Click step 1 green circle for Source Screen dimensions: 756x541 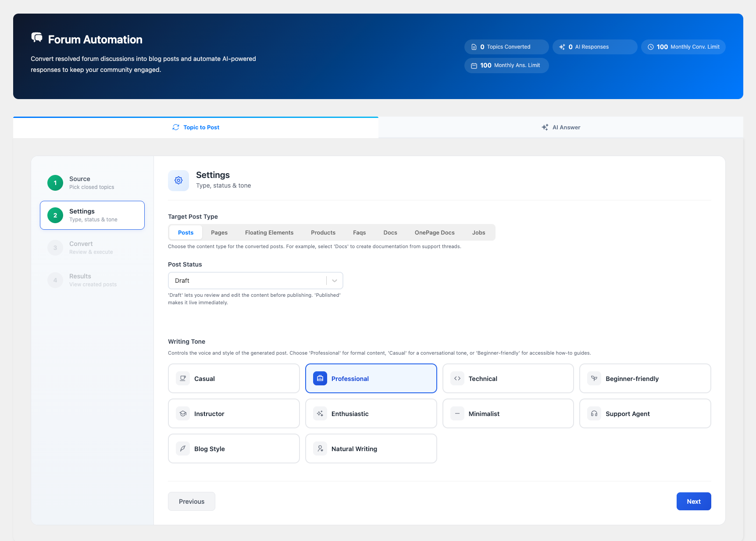55,183
